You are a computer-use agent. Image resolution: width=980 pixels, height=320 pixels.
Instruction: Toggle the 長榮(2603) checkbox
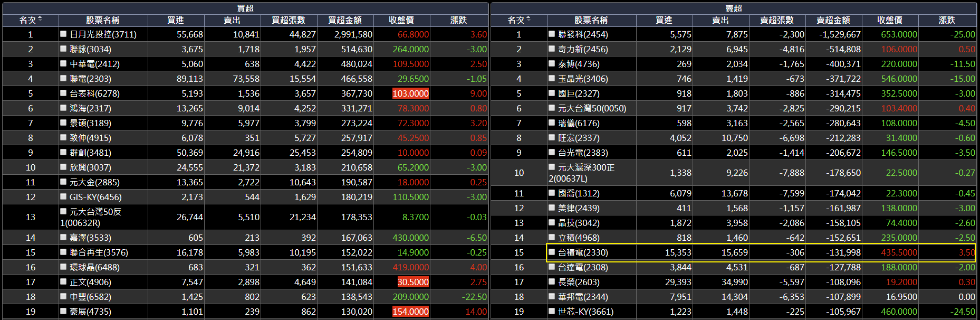552,281
